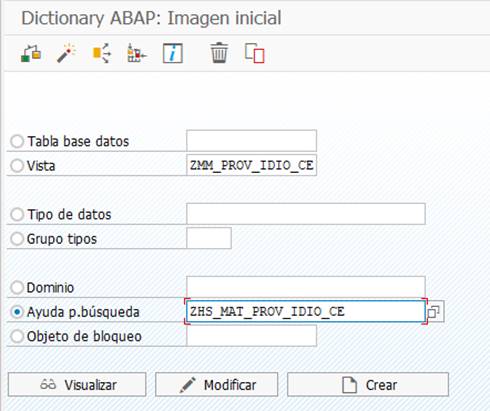Focus the empty Tabla base datos input field
This screenshot has height=411, width=490.
pos(251,141)
